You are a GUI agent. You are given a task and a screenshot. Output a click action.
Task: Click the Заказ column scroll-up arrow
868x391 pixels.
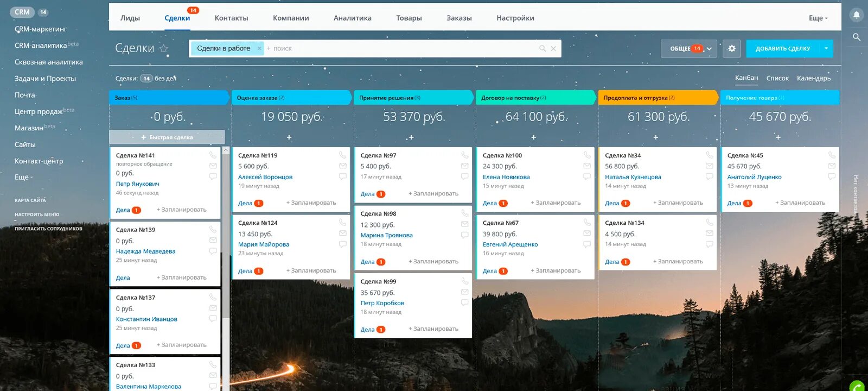pyautogui.click(x=226, y=150)
